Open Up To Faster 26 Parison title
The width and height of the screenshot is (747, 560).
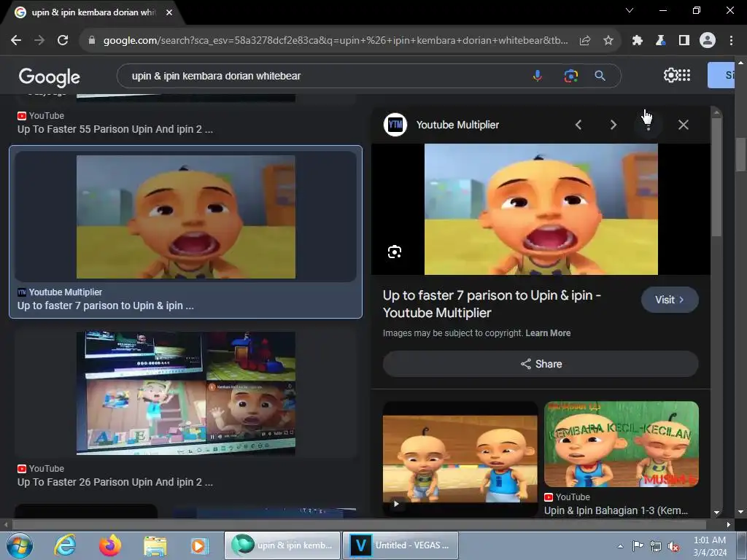(x=115, y=482)
